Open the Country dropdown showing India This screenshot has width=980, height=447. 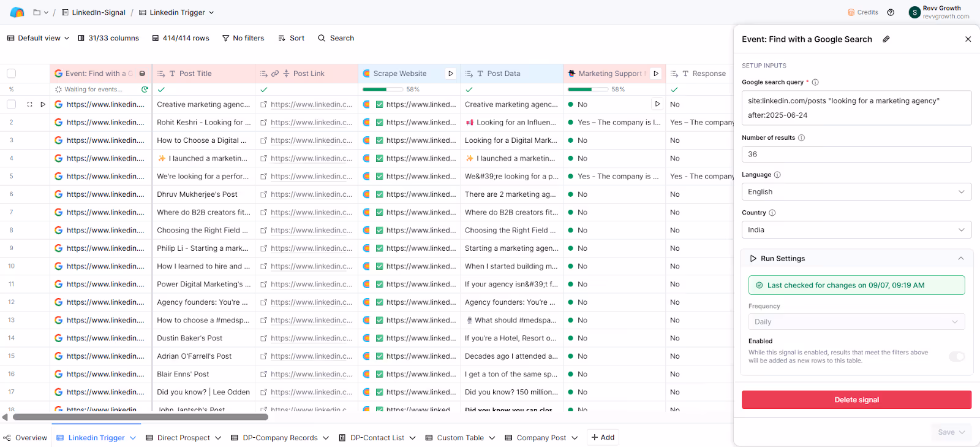point(856,230)
